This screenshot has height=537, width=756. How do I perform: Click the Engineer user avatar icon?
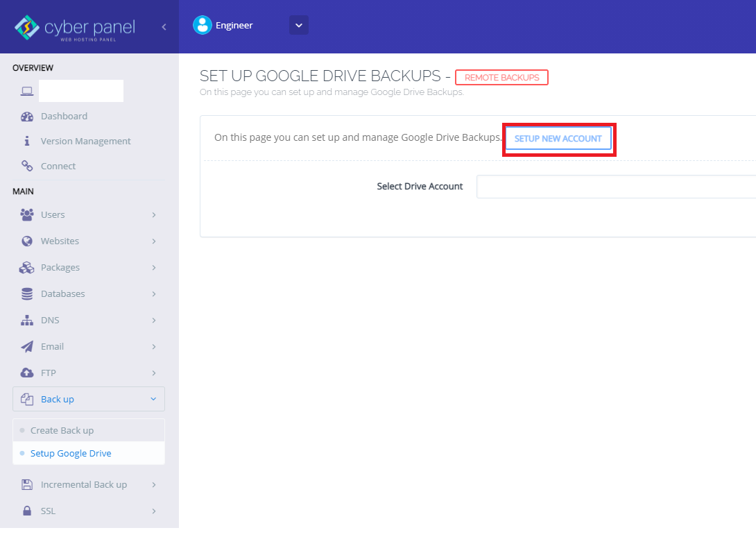(203, 25)
